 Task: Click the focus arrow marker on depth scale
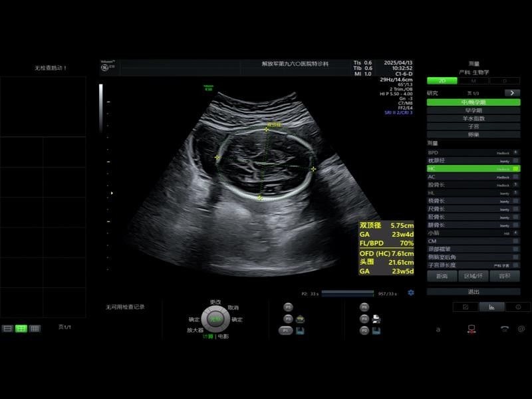click(x=112, y=193)
